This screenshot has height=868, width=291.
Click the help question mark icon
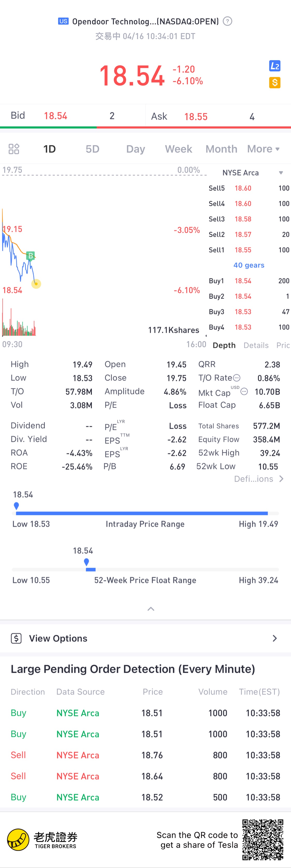pos(228,21)
